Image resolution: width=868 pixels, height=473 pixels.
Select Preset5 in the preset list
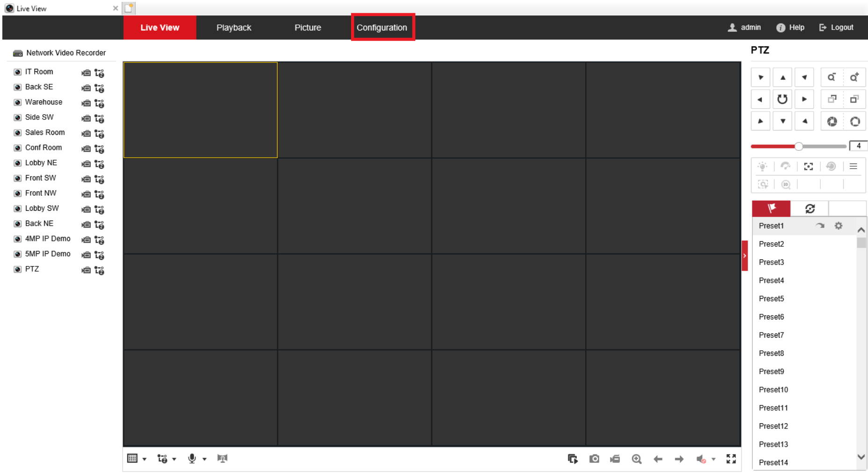coord(771,299)
